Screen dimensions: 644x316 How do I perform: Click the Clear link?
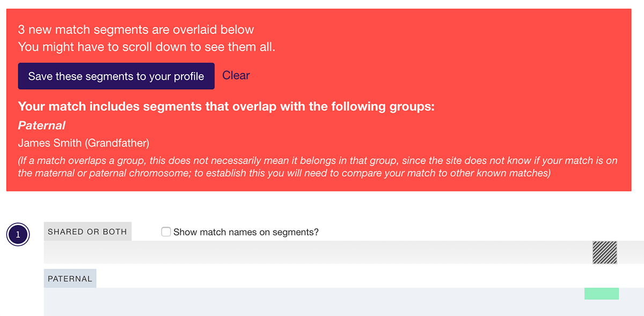(236, 76)
